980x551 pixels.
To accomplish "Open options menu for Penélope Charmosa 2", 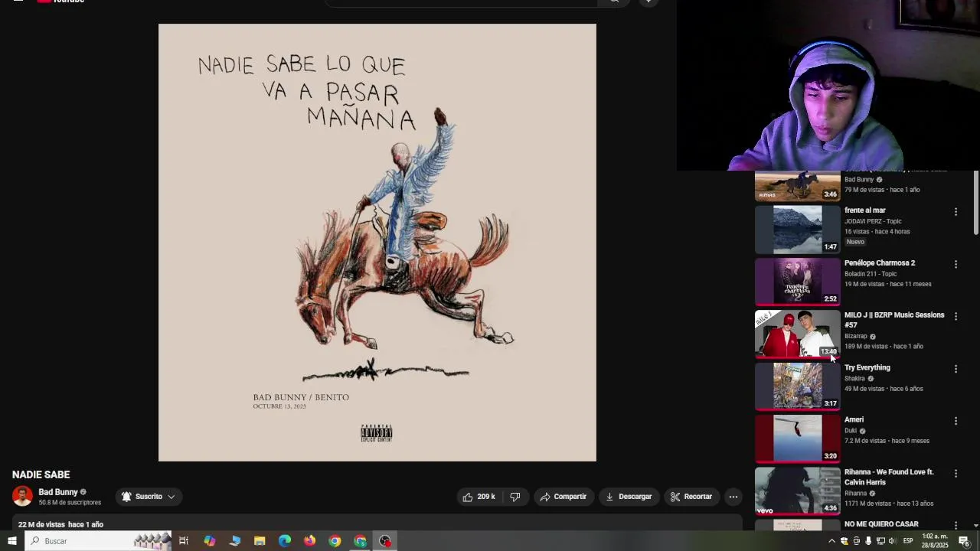I will pos(955,264).
